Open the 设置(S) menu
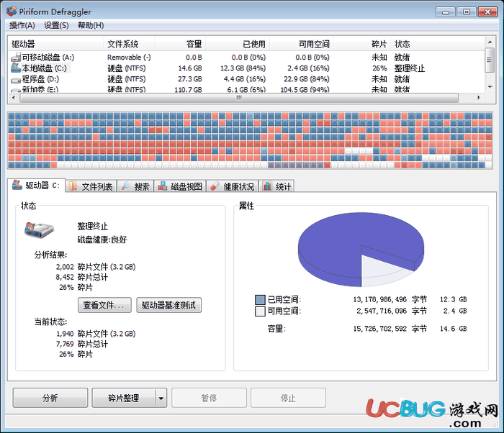This screenshot has height=433, width=504. [56, 25]
